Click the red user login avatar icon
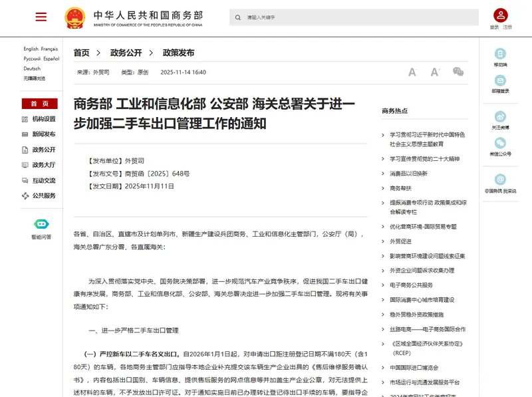This screenshot has height=397, width=532. [x=500, y=15]
